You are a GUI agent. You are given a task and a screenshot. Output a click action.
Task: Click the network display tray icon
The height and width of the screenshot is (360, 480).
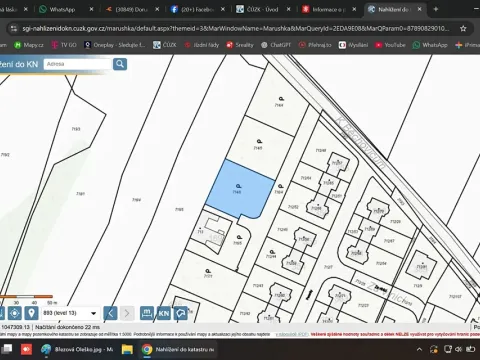[448, 349]
